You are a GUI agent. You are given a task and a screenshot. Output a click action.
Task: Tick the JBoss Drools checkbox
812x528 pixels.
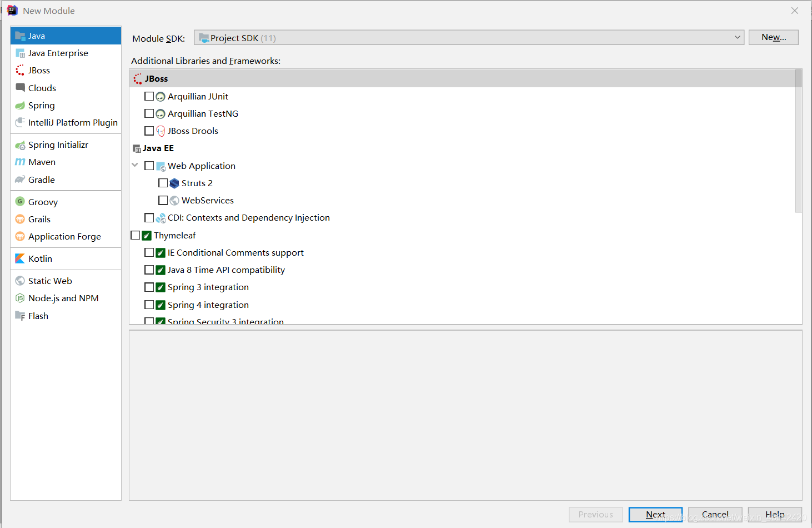[x=149, y=131]
